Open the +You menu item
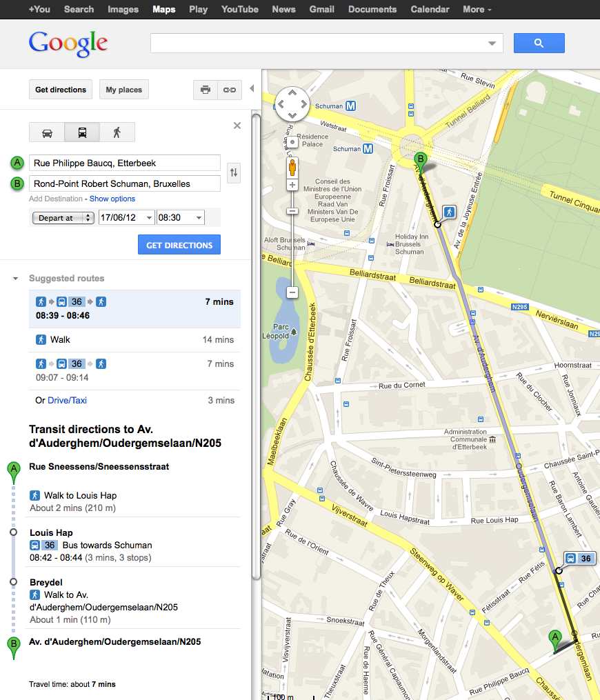The height and width of the screenshot is (700, 600). (39, 10)
